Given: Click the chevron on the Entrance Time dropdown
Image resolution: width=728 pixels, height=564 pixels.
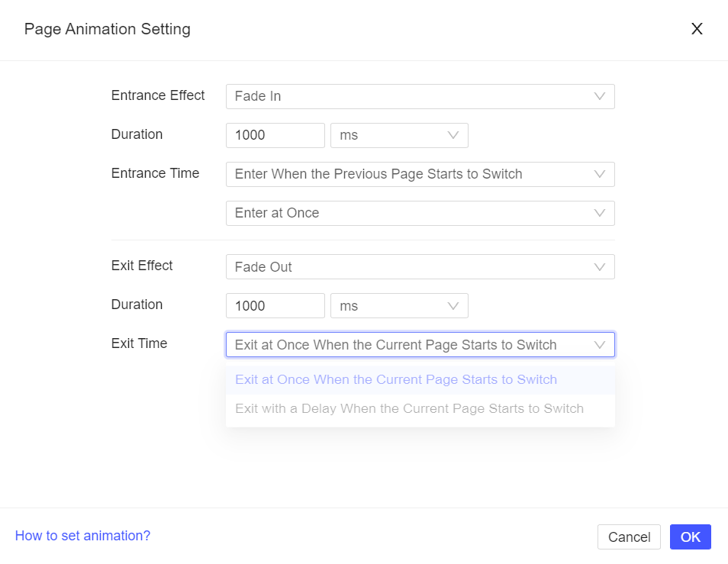Looking at the screenshot, I should pyautogui.click(x=600, y=174).
